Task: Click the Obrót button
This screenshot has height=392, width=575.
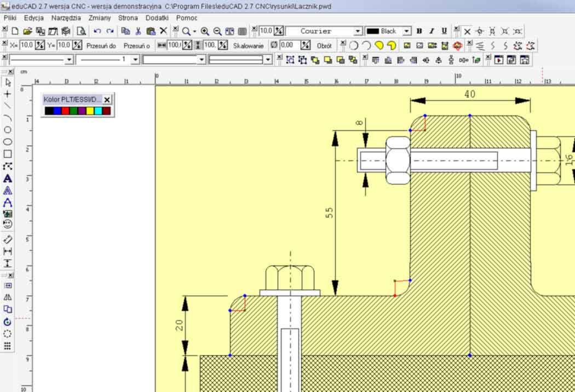Action: click(324, 46)
